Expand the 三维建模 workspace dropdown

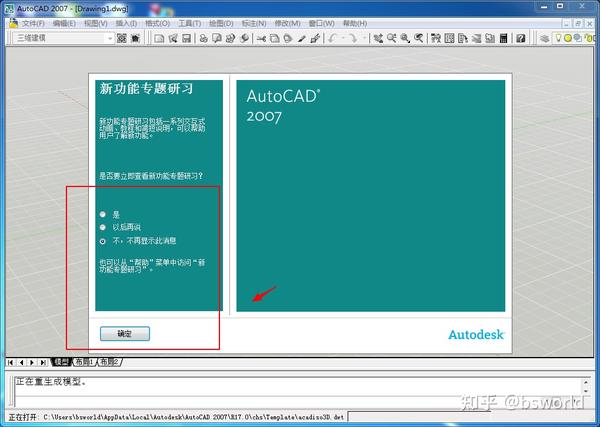click(x=110, y=38)
